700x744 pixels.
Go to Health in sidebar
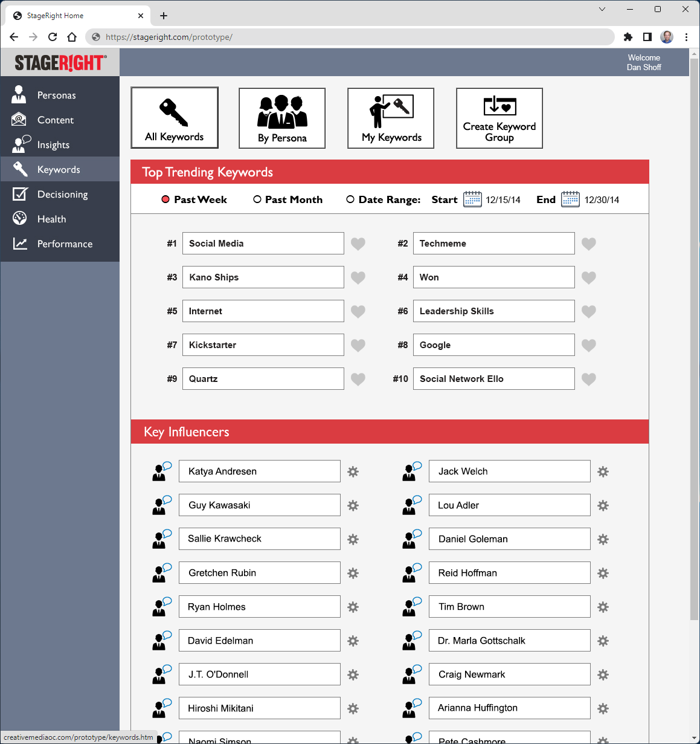pyautogui.click(x=60, y=219)
